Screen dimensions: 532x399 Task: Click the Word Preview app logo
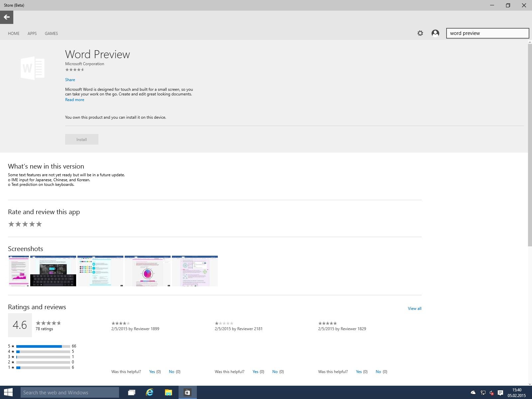33,68
